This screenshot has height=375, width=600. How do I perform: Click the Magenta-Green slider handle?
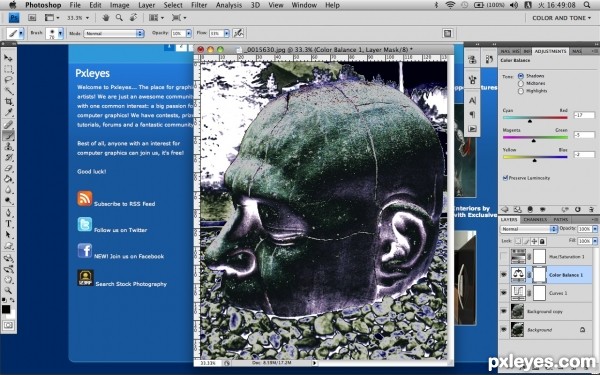[533, 141]
